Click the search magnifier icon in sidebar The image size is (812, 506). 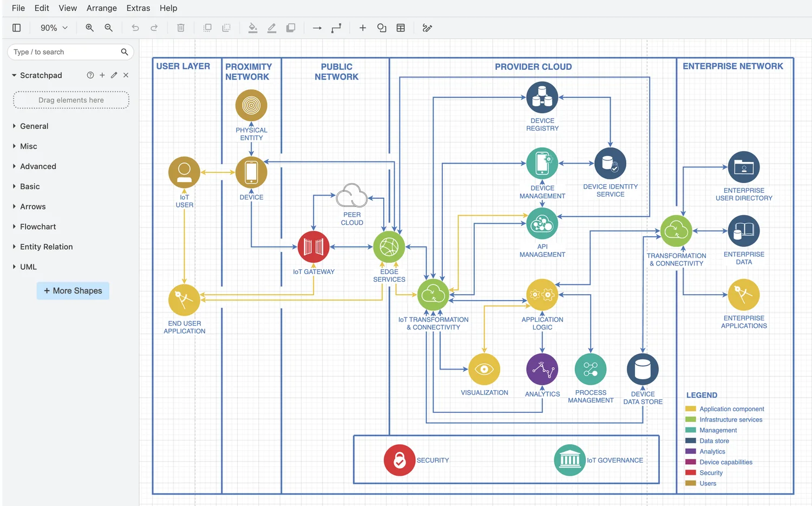click(125, 52)
